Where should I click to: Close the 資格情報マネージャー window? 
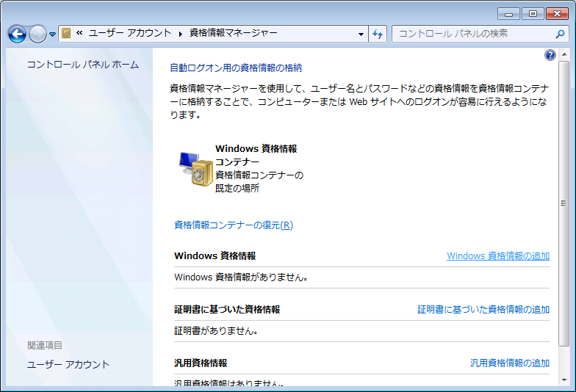tap(557, 14)
